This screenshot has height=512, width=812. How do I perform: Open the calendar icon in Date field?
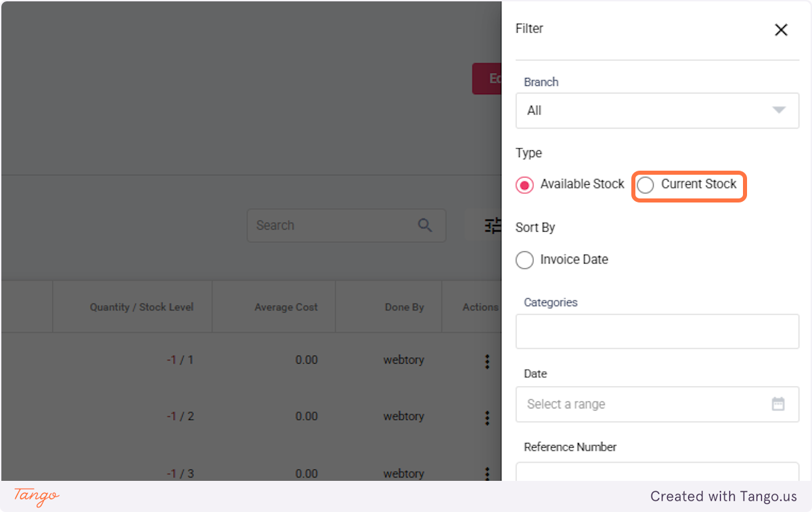(x=778, y=404)
